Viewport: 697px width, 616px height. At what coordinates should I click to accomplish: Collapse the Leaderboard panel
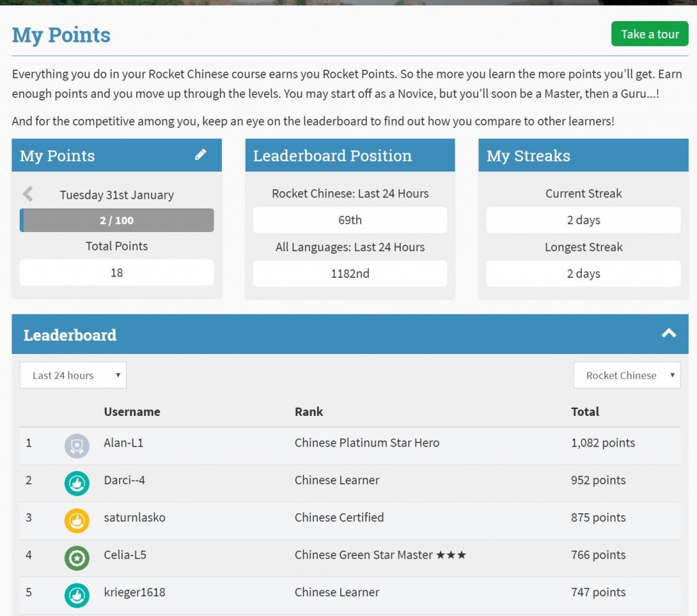(x=668, y=334)
